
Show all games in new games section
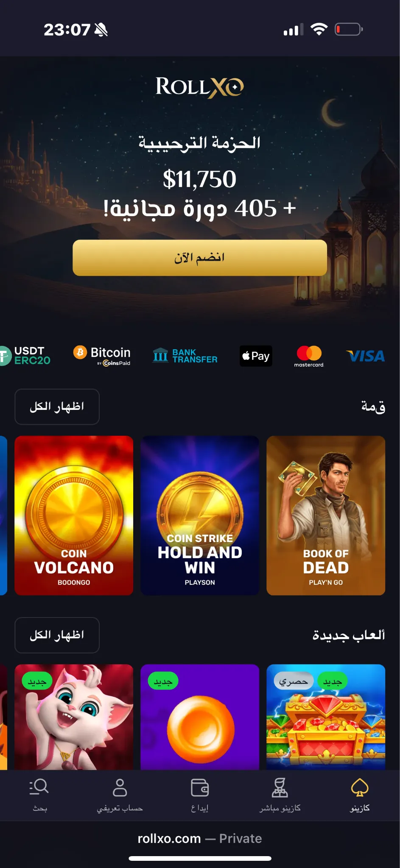pos(57,635)
